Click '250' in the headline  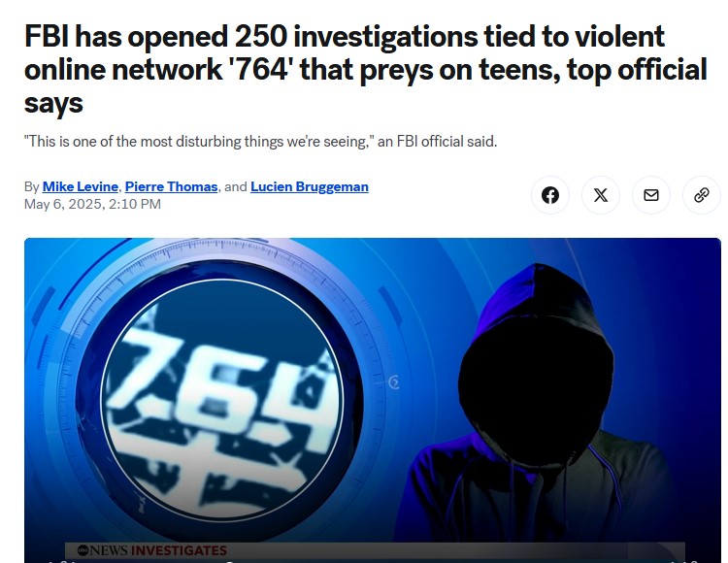click(x=261, y=36)
